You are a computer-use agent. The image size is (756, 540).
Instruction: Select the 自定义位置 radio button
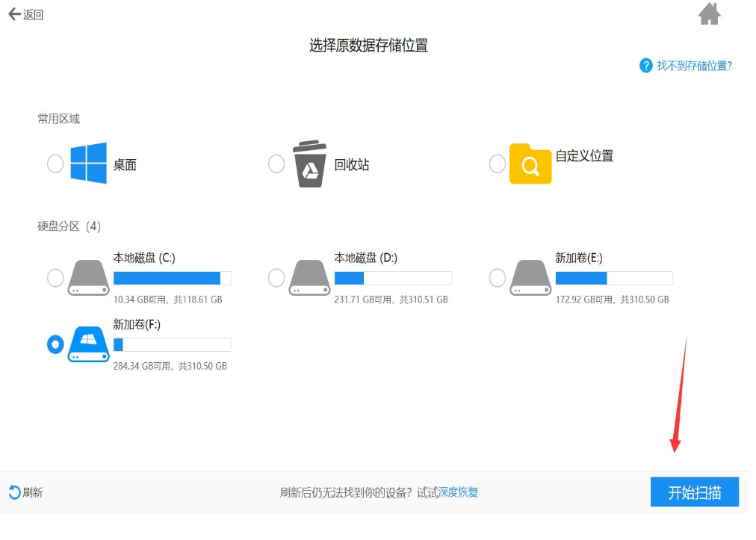point(497,164)
